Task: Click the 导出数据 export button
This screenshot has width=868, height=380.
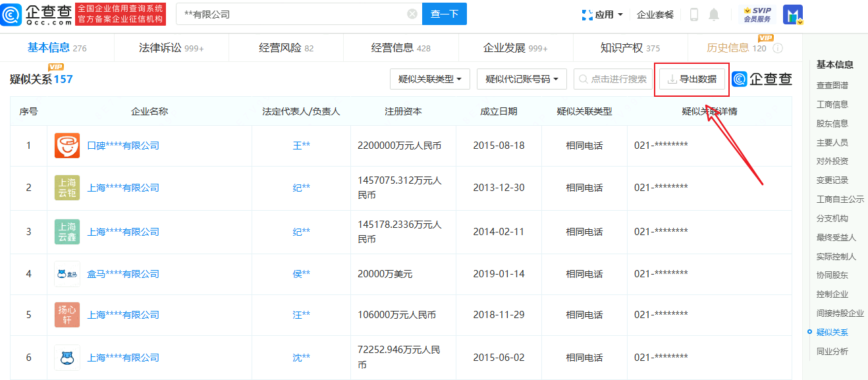Action: click(x=692, y=79)
